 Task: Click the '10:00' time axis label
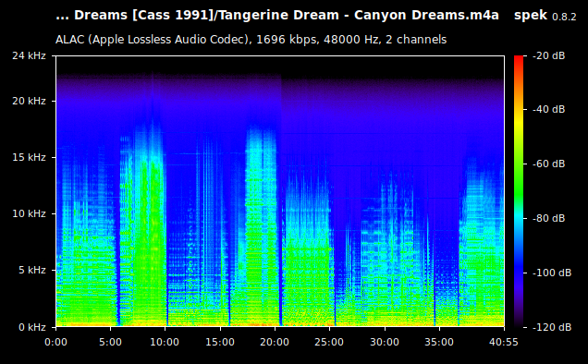point(165,342)
